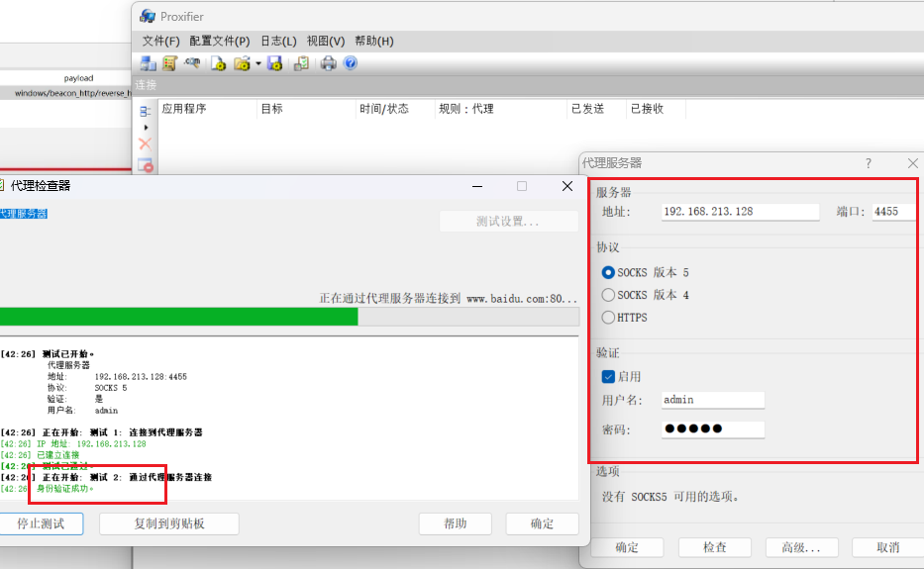Open the 日志(L) menu
This screenshot has width=924, height=569.
pyautogui.click(x=278, y=41)
